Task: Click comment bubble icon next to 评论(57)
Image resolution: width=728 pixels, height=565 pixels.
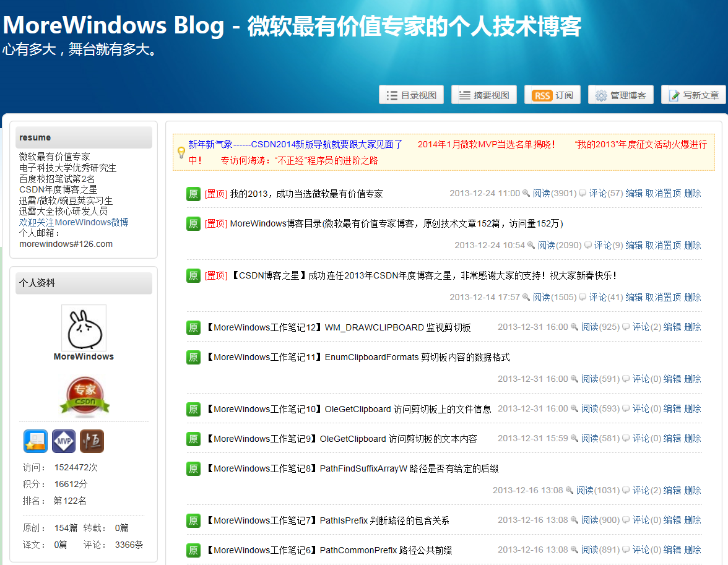Action: (x=582, y=193)
